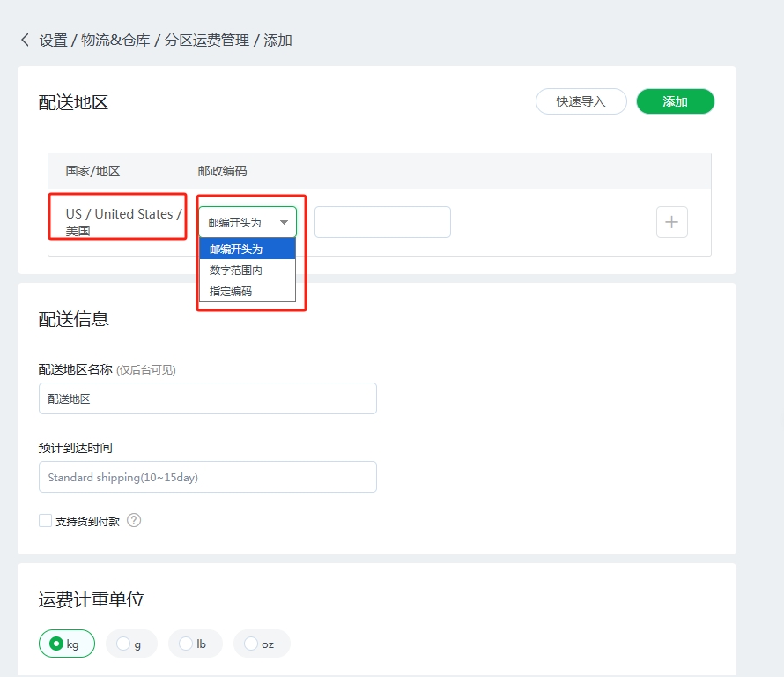
Task: Click the 快速导入 button
Action: click(x=581, y=101)
